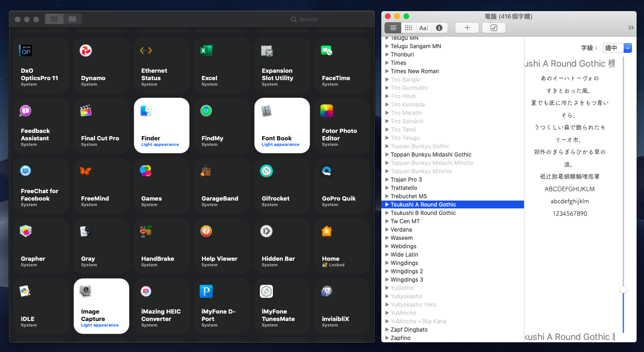Expand the Verdana font family

387,230
